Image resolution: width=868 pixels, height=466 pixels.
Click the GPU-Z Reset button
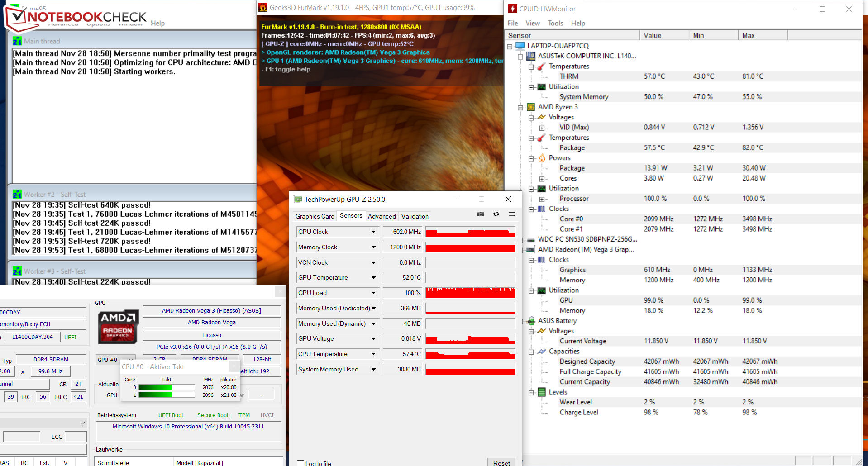[501, 462]
